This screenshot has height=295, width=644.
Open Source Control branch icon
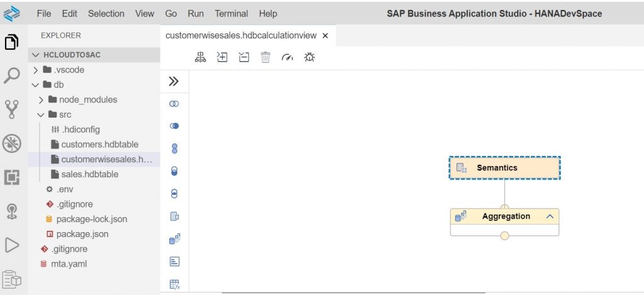(x=12, y=109)
